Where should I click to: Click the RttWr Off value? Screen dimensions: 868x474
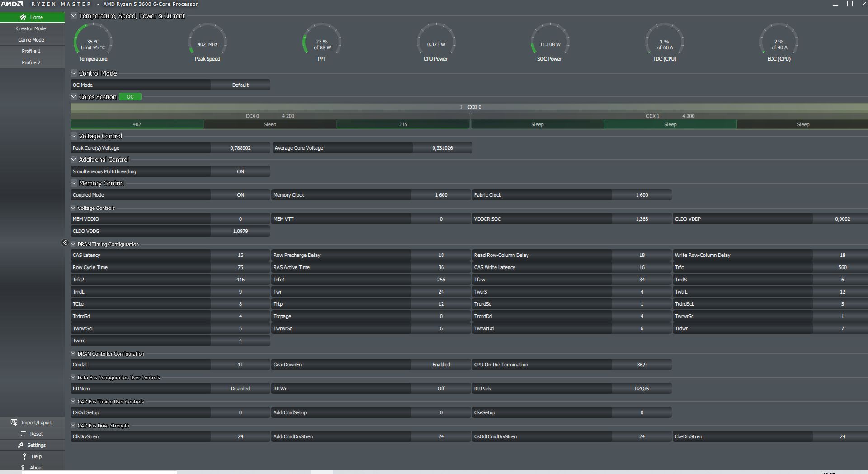[x=441, y=389]
